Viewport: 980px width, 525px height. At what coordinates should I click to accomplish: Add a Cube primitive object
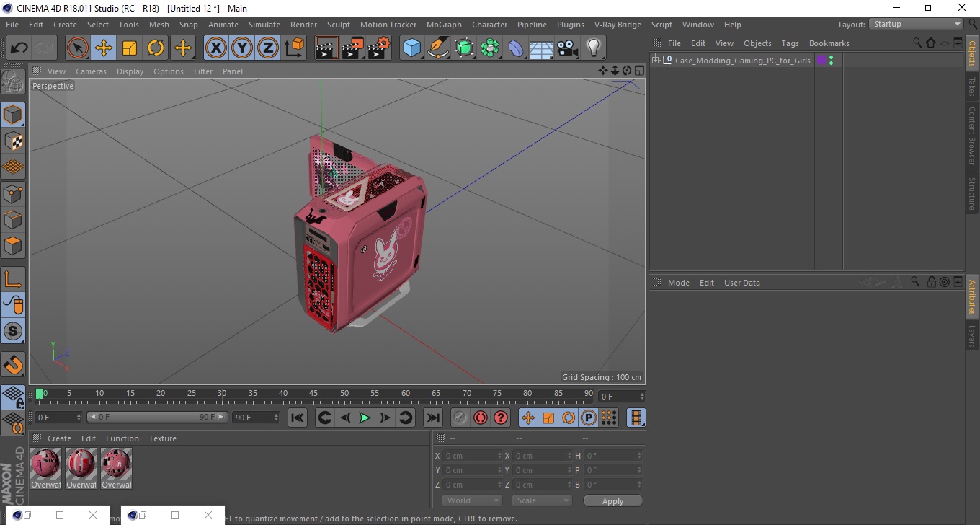click(x=411, y=48)
